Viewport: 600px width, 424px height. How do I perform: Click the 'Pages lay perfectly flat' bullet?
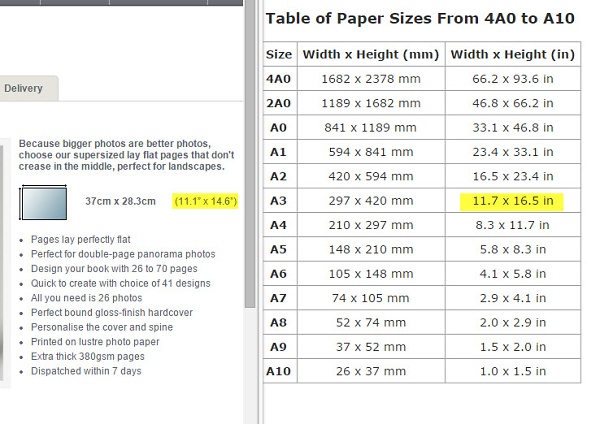pos(80,240)
